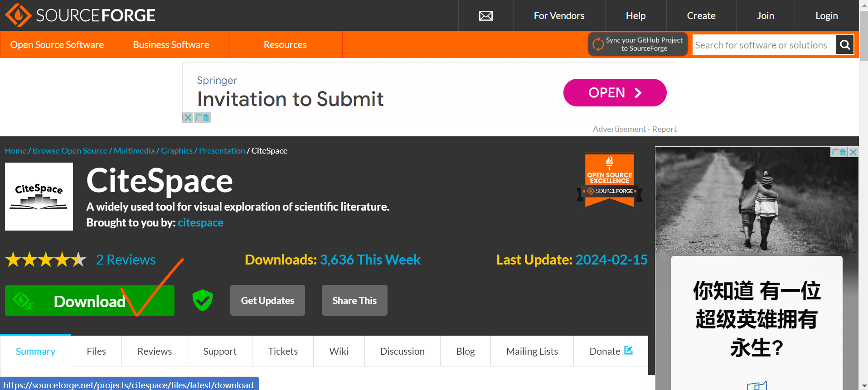Screen dimensions: 868x390
Task: Switch to the Reviews tab
Action: (x=155, y=351)
